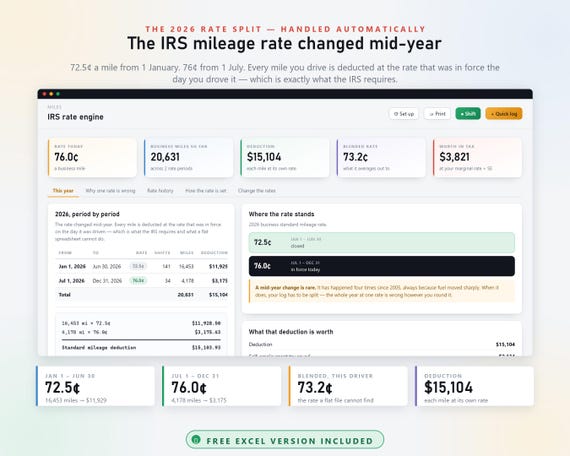Click the Jul 1 – Dec 31 76.0¢ bottom card
This screenshot has width=570, height=456.
point(222,386)
